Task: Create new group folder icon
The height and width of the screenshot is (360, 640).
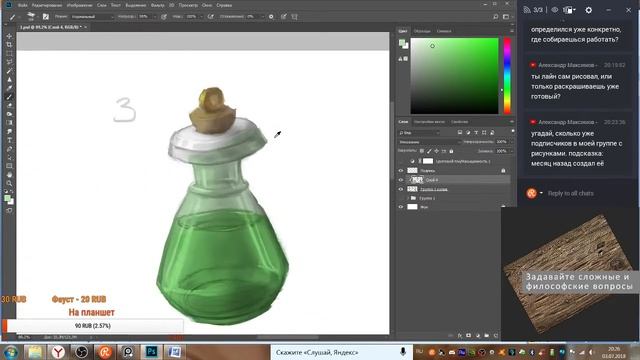Action: (487, 336)
